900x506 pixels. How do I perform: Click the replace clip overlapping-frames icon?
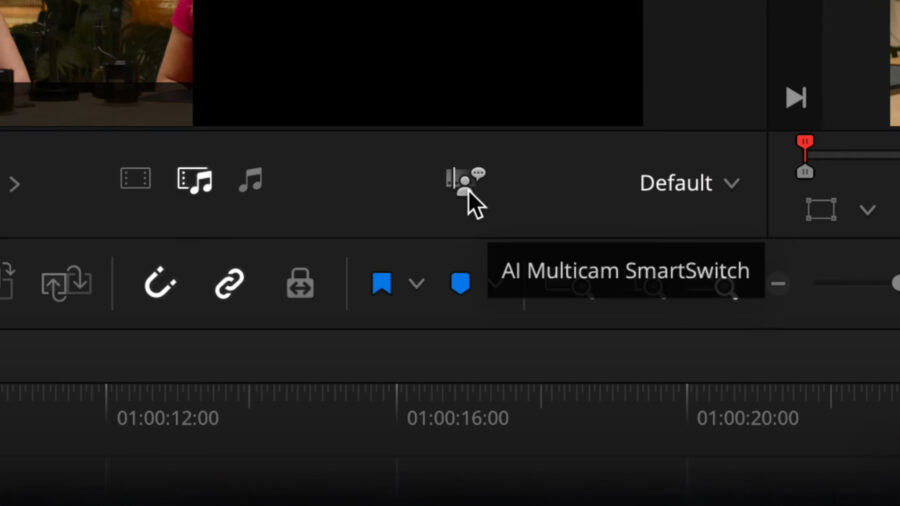(66, 284)
